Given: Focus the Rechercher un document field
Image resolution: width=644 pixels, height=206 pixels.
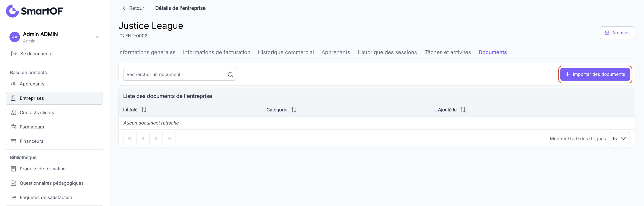Looking at the screenshot, I should 179,74.
